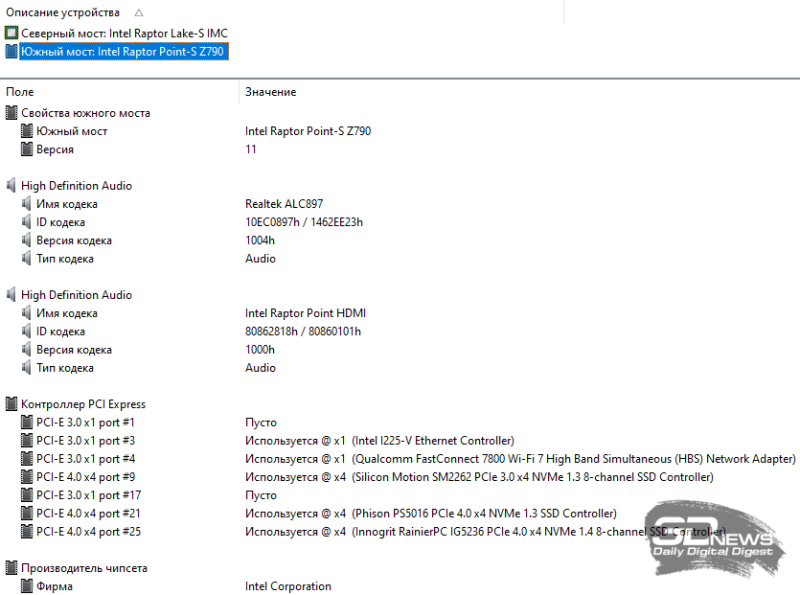Select the value Intel Raptor Point-S Z790 in the table
Screen dimensions: 800x595
coord(308,131)
